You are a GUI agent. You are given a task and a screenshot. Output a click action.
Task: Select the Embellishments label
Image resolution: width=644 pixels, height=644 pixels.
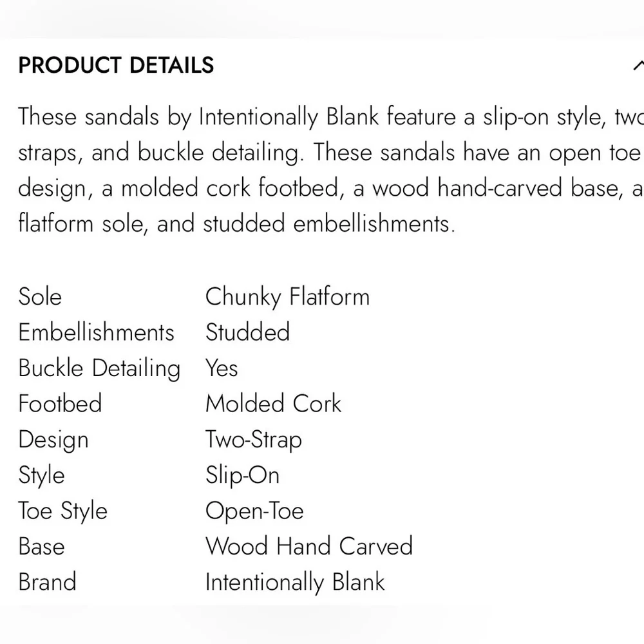click(x=97, y=332)
